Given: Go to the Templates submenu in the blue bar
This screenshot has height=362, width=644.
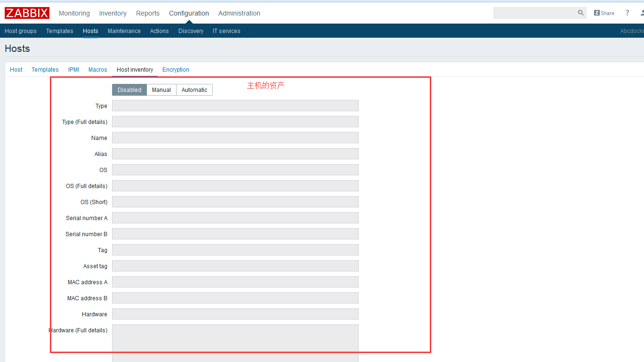Looking at the screenshot, I should coord(60,31).
